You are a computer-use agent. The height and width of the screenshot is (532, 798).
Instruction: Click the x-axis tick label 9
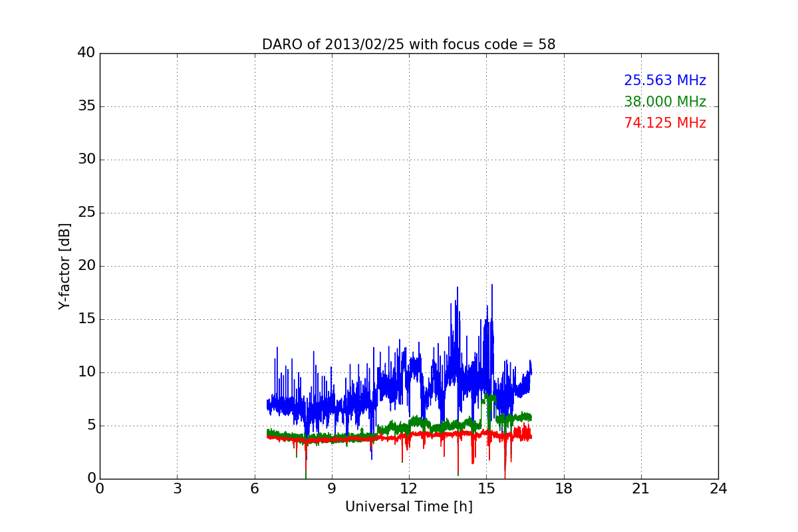(332, 488)
